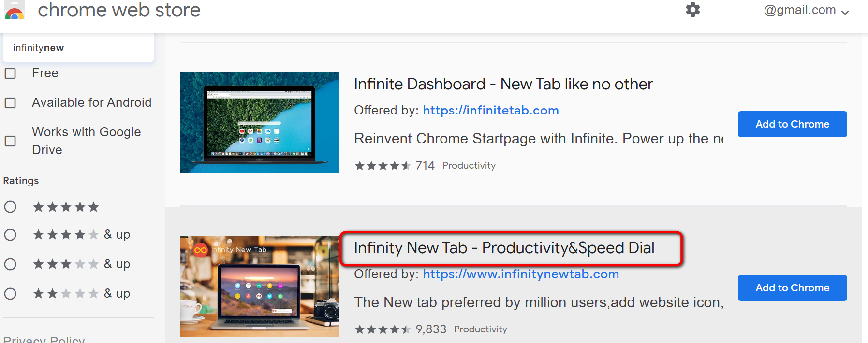
Task: Open the Infinite Dashboard title link
Action: (x=503, y=84)
